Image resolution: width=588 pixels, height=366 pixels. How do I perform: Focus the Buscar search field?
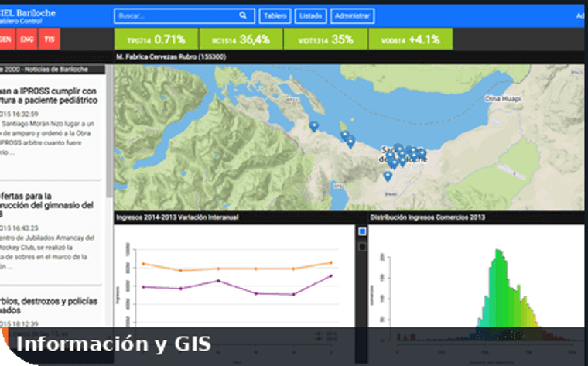point(184,15)
